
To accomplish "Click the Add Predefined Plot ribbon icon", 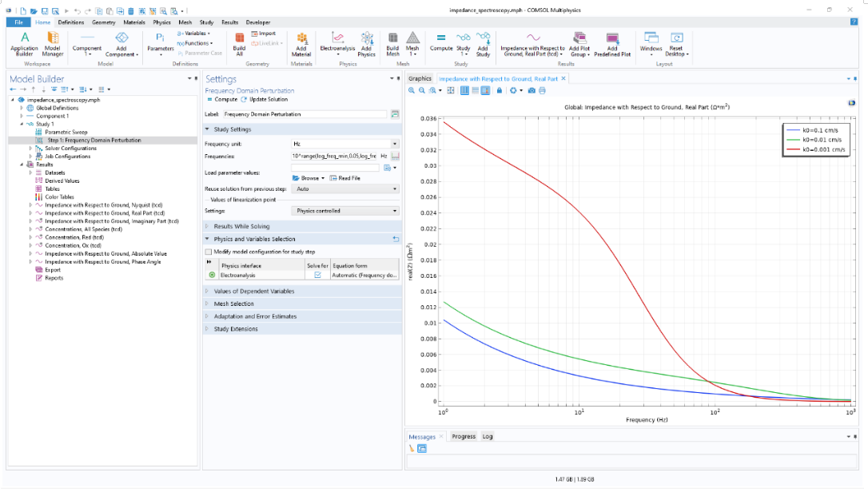I will tap(612, 44).
